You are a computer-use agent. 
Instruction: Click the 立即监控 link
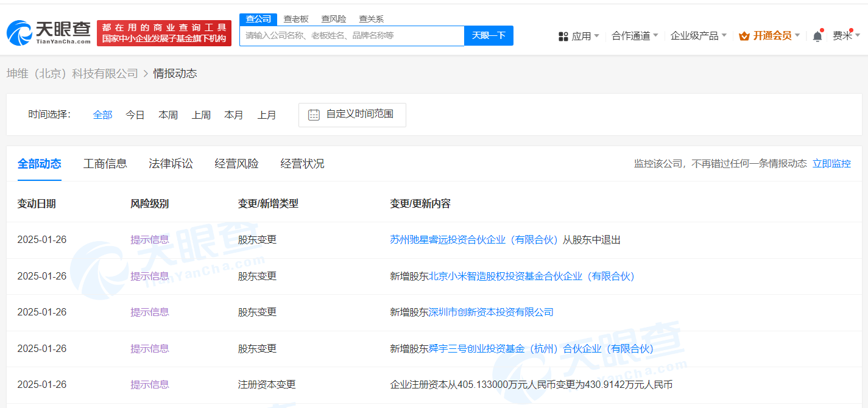point(832,163)
